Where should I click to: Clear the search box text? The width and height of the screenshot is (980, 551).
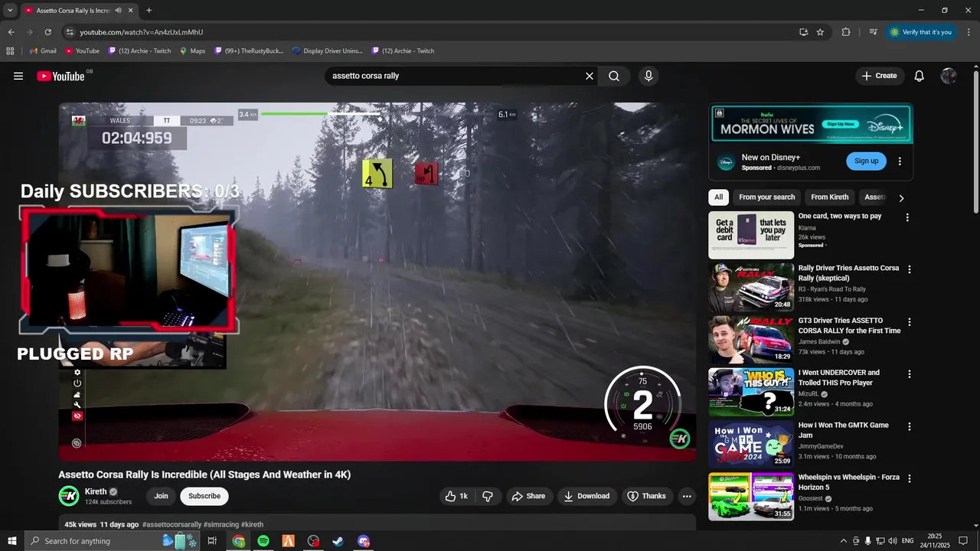(590, 76)
